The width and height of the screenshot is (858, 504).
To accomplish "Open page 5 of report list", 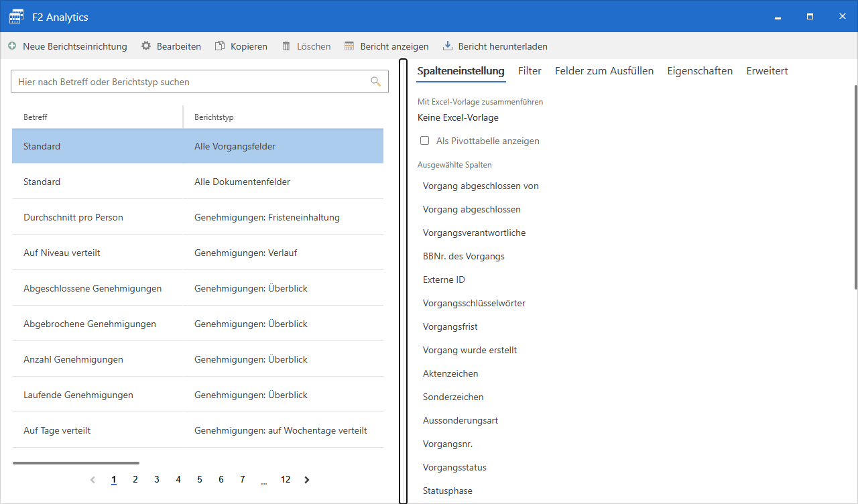I will [200, 480].
